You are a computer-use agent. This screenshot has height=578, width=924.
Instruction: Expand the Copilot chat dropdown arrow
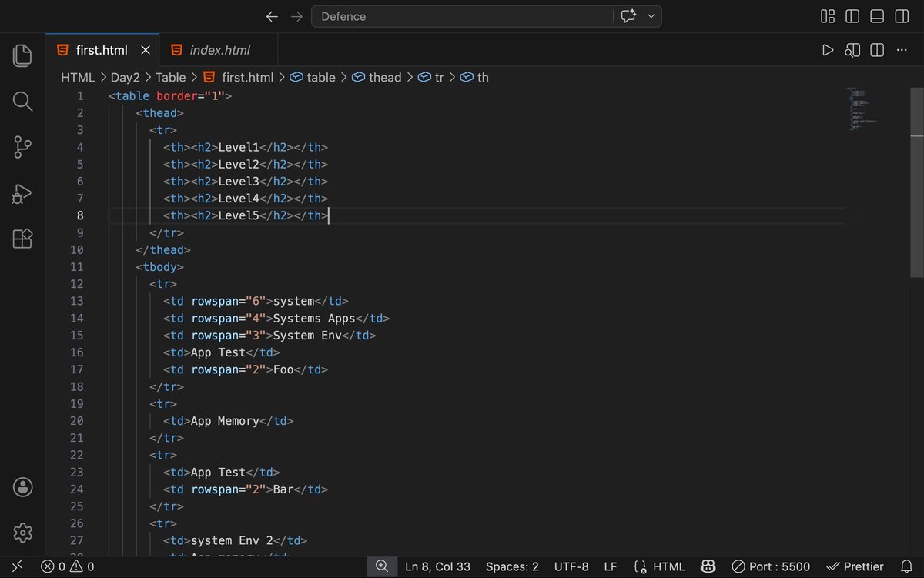coord(651,16)
